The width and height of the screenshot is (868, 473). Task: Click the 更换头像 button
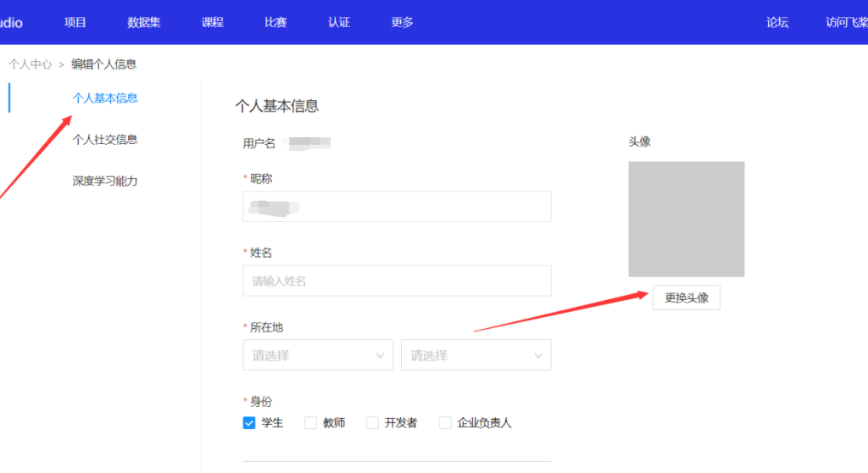(686, 298)
